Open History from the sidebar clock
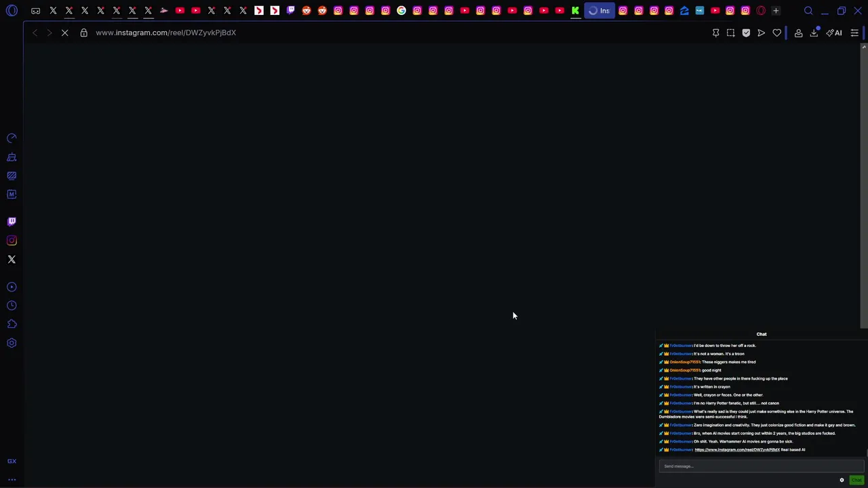Screen dimensions: 868x488 click(12, 306)
